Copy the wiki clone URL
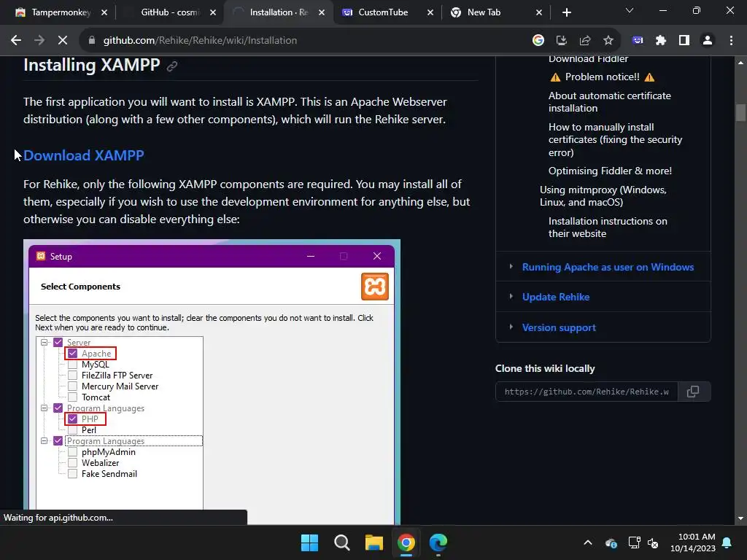This screenshot has height=560, width=747. click(x=693, y=392)
